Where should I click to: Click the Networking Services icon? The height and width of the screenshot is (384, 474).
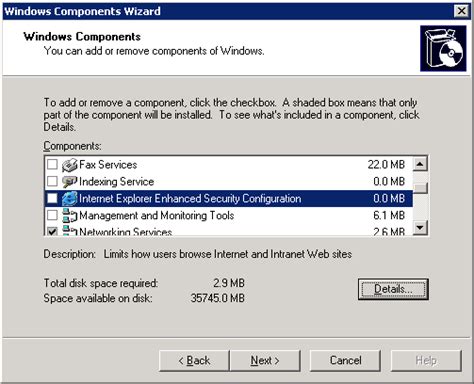point(69,231)
